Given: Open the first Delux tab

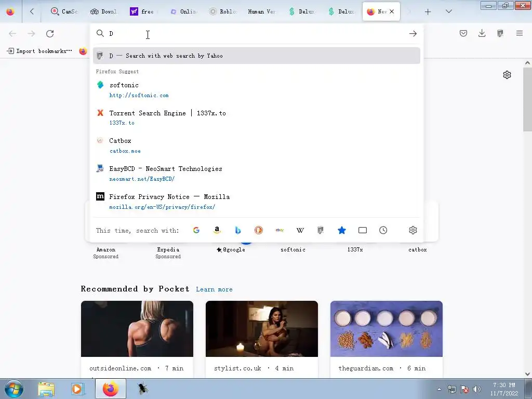Looking at the screenshot, I should click(x=302, y=11).
